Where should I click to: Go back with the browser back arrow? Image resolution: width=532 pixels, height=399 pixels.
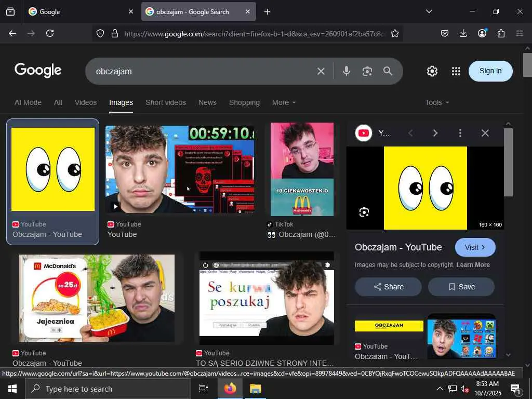pyautogui.click(x=12, y=33)
